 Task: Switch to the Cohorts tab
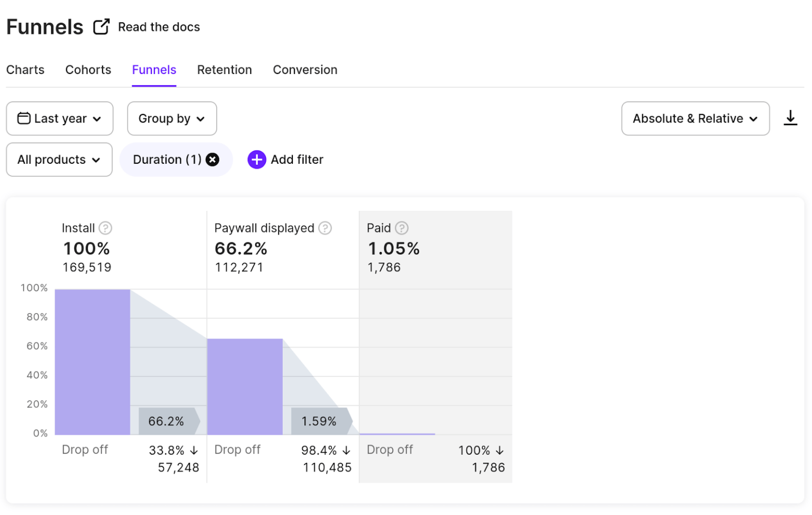(x=88, y=70)
